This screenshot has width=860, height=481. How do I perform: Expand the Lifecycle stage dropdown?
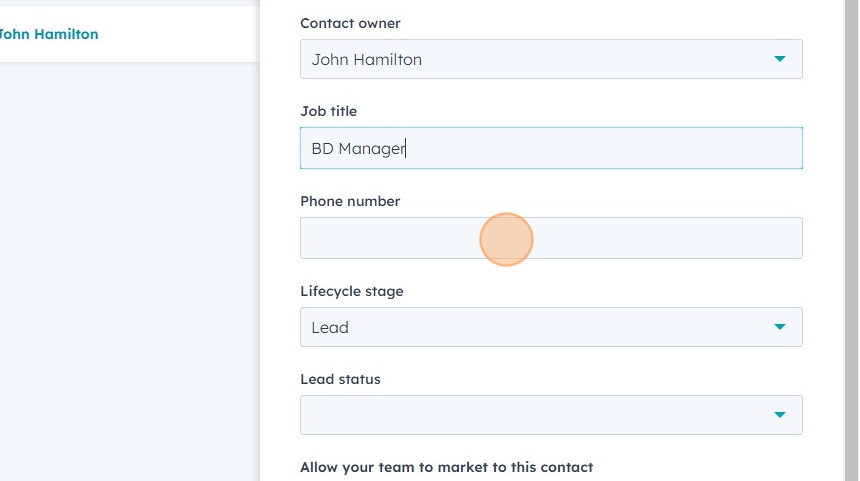pyautogui.click(x=550, y=327)
